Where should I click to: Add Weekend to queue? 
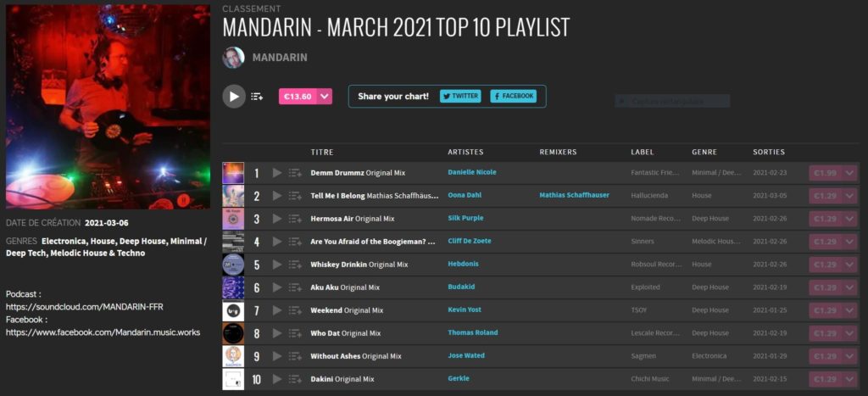point(295,310)
